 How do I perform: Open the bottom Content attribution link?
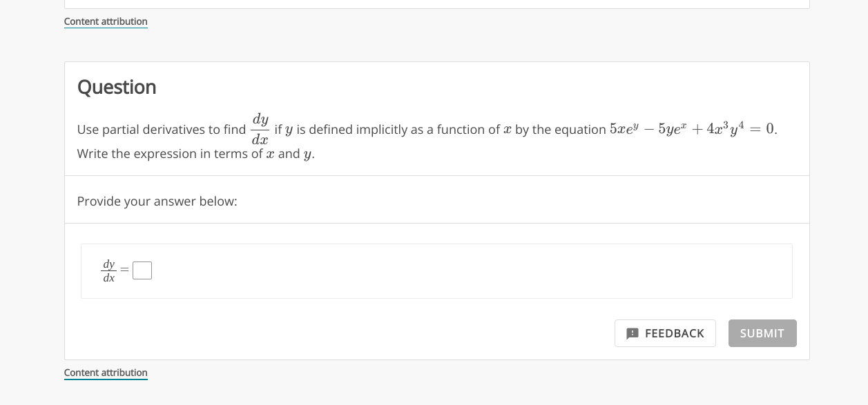[106, 373]
